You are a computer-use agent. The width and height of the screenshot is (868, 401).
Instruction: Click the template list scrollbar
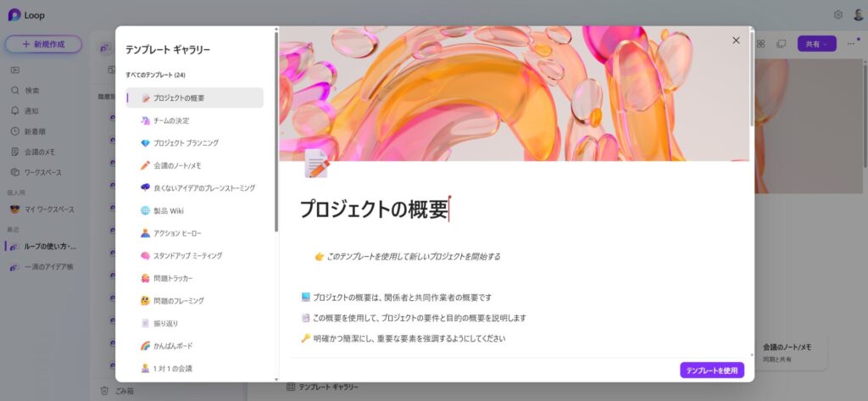point(275,136)
